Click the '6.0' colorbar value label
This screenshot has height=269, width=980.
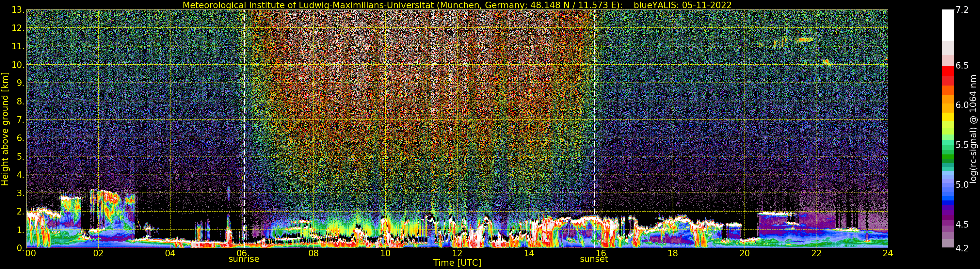pos(962,105)
